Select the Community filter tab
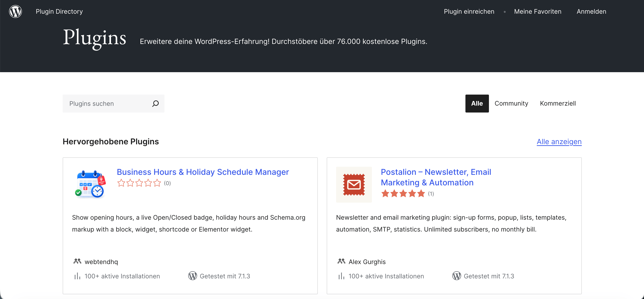This screenshot has height=299, width=644. [511, 103]
